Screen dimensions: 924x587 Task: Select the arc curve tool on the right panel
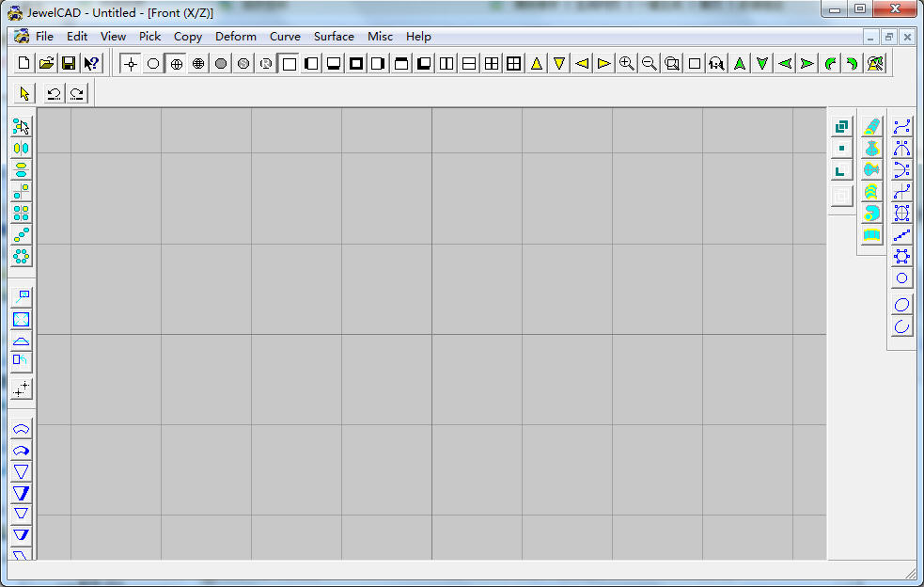901,326
